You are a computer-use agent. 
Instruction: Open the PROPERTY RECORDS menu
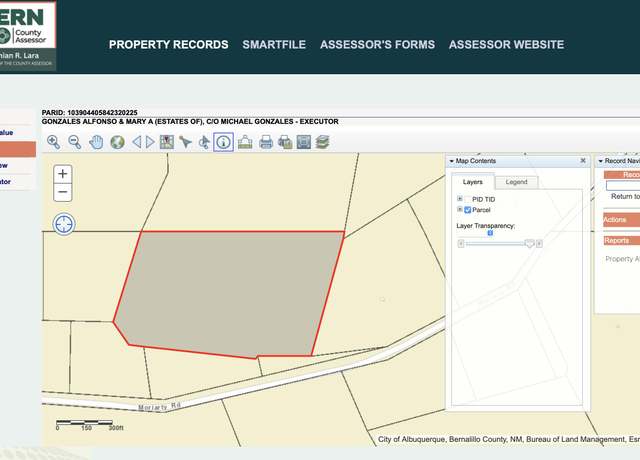pyautogui.click(x=169, y=44)
